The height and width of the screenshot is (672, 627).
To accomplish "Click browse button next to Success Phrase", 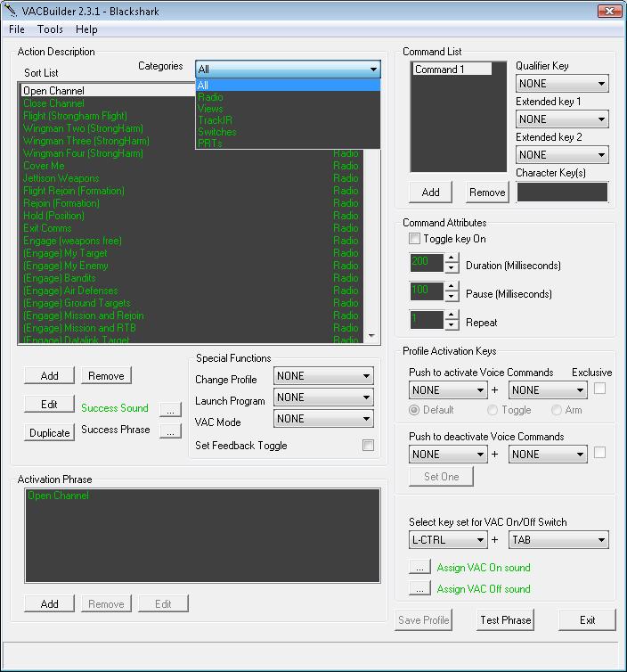I will click(x=170, y=430).
